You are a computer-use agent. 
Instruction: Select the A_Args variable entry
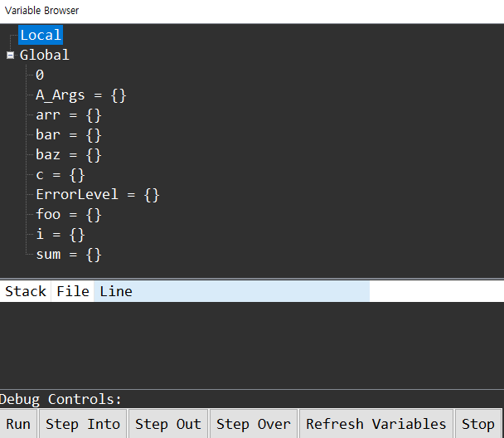(x=80, y=95)
